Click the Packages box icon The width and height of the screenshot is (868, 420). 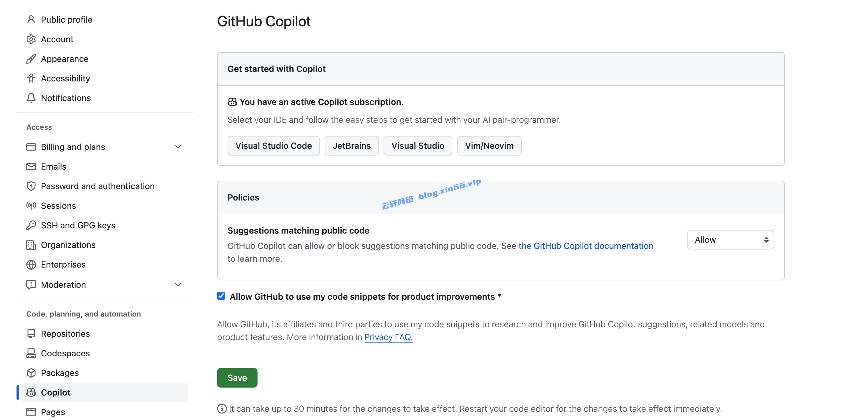31,373
